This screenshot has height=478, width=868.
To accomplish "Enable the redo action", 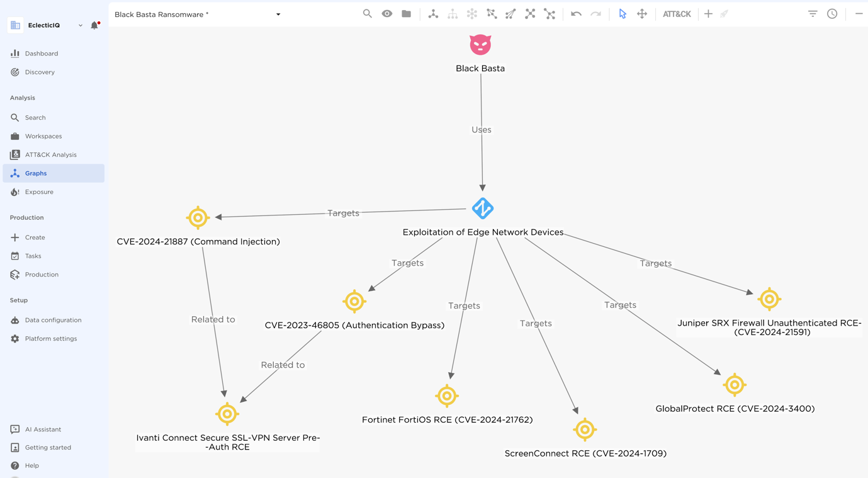I will pos(594,13).
